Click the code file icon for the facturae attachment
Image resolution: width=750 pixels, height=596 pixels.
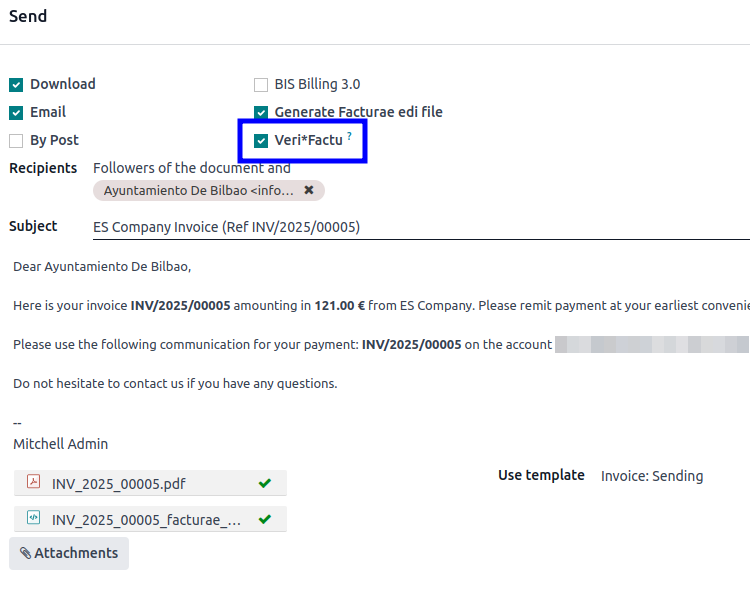[x=33, y=519]
